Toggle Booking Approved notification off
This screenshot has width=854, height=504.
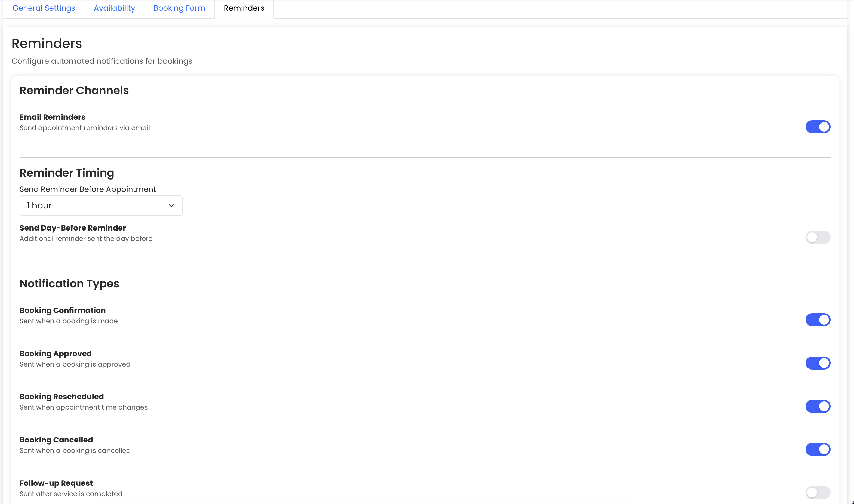pos(817,363)
